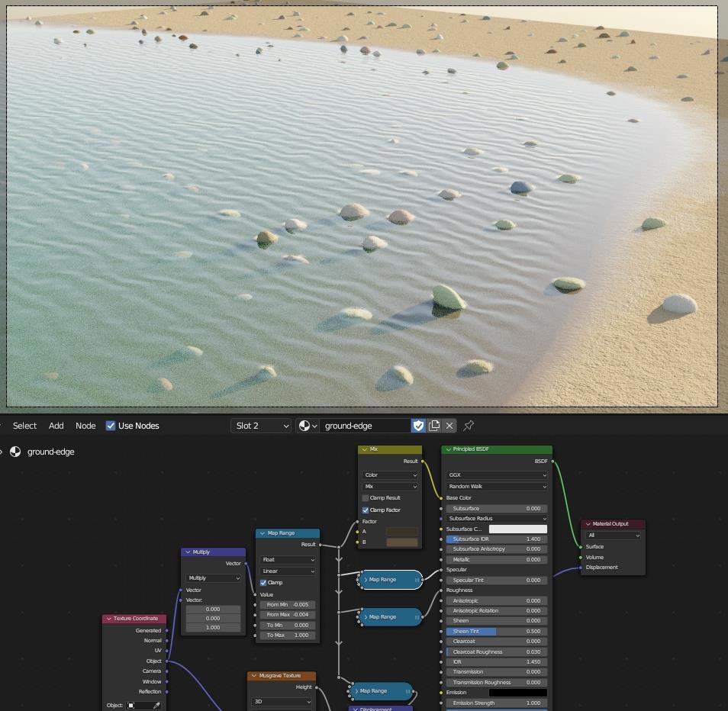Click the ground-edge material icon in breadcrumb
The image size is (728, 711).
click(15, 452)
